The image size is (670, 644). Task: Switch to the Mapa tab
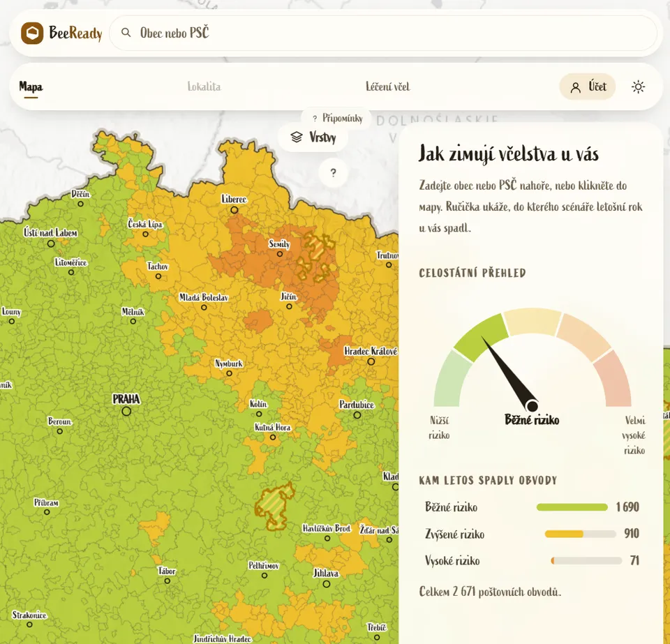tap(31, 87)
